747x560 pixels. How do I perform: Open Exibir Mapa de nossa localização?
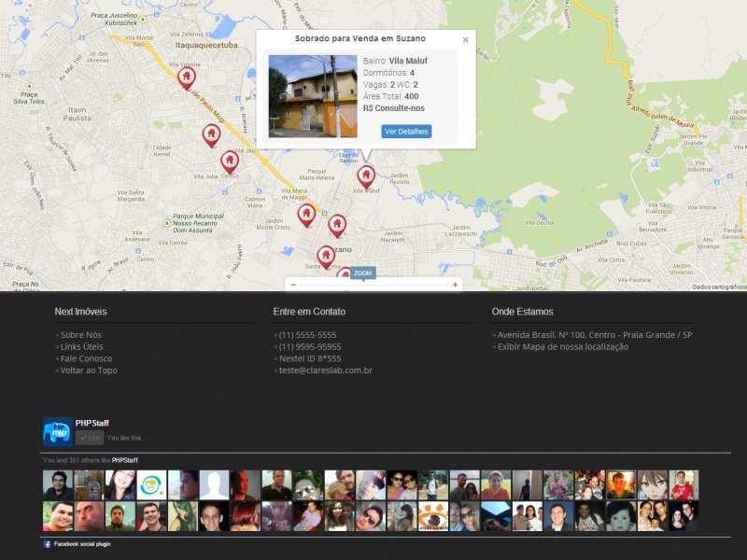pyautogui.click(x=563, y=346)
